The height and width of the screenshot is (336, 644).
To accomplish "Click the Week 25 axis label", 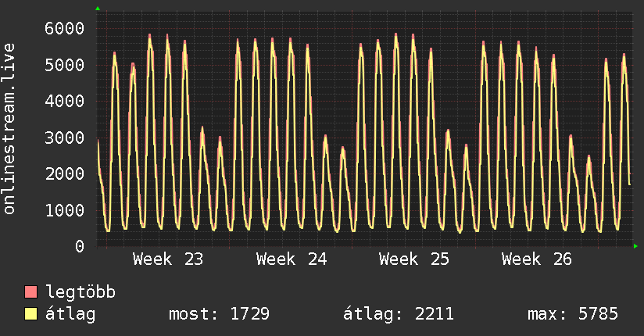I will point(414,259).
